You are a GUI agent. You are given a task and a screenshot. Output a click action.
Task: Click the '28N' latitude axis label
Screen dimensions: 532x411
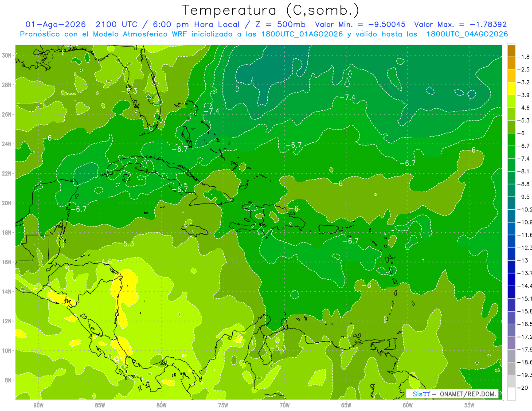pyautogui.click(x=7, y=85)
